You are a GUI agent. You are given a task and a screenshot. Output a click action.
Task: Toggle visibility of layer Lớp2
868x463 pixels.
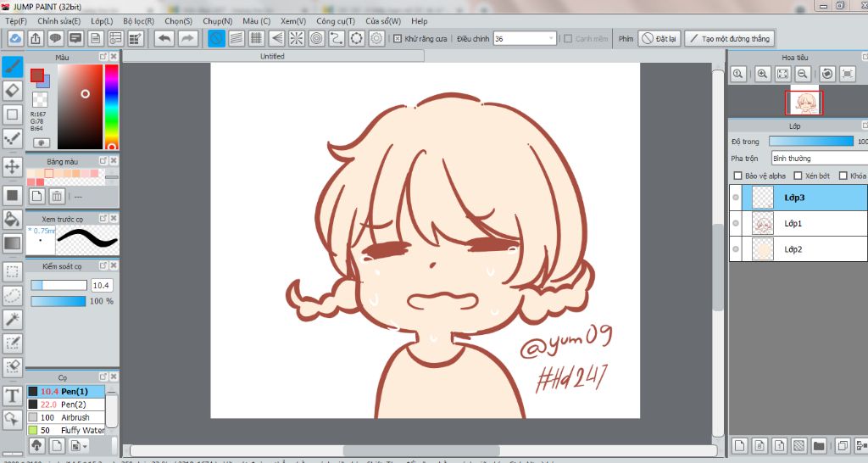click(736, 249)
